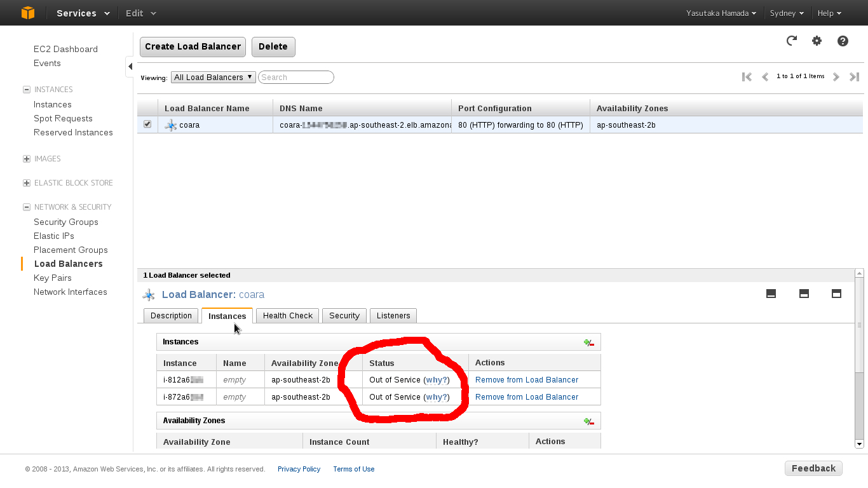Click the Delete button
868x488 pixels.
(273, 46)
